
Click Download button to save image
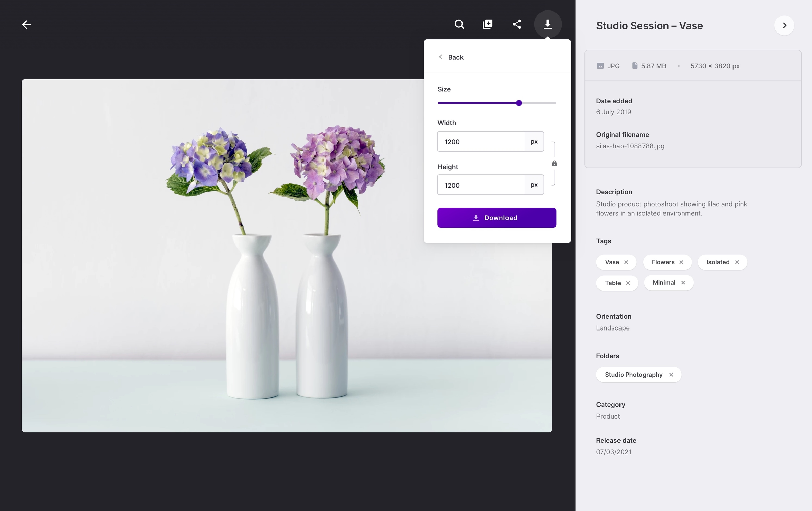[496, 217]
